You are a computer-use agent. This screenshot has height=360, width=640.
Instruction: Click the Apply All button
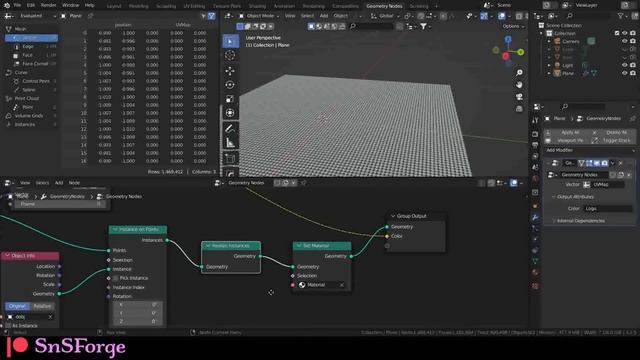pos(567,133)
